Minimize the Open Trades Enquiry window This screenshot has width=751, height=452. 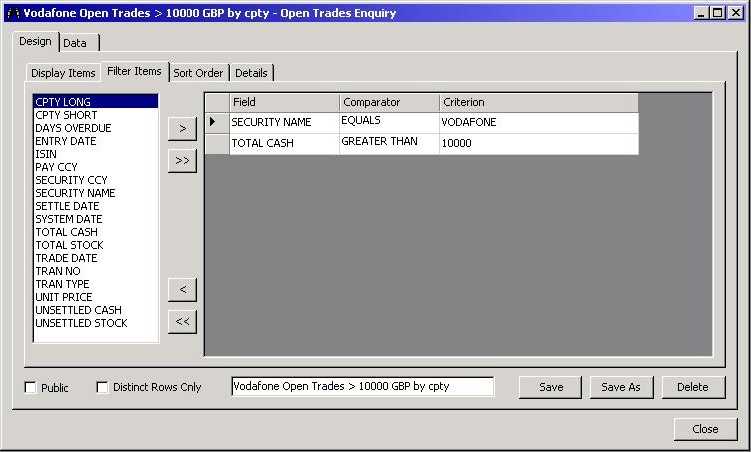tap(702, 13)
